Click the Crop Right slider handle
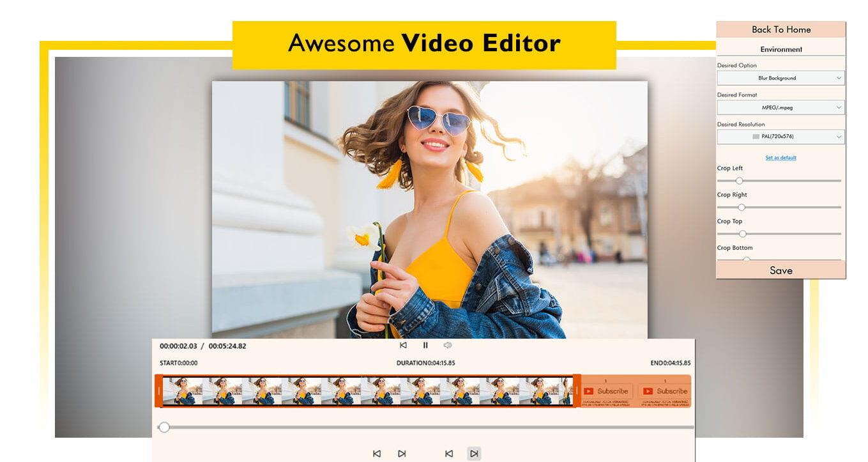Screen dimensions: 868x462 tap(742, 207)
